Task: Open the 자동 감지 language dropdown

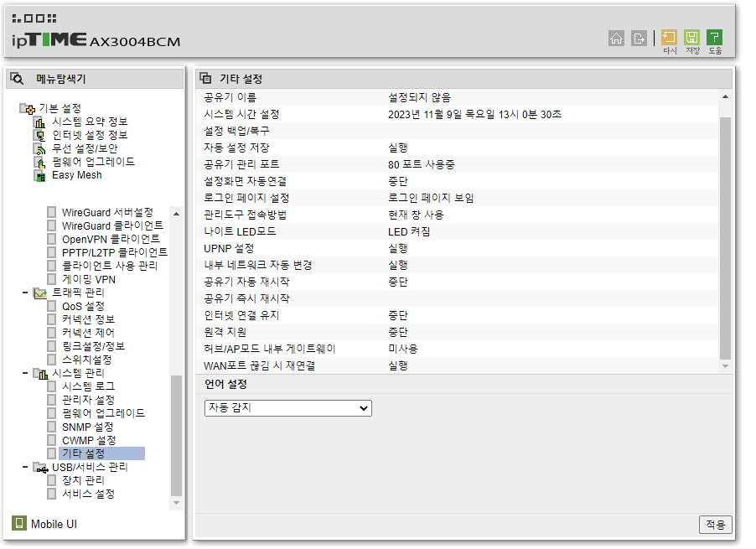Action: [x=287, y=408]
